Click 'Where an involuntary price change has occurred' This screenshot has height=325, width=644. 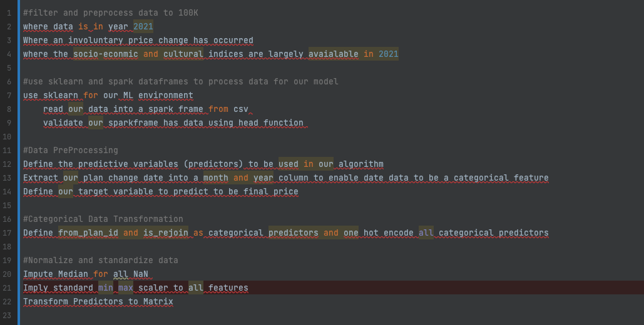tap(138, 41)
